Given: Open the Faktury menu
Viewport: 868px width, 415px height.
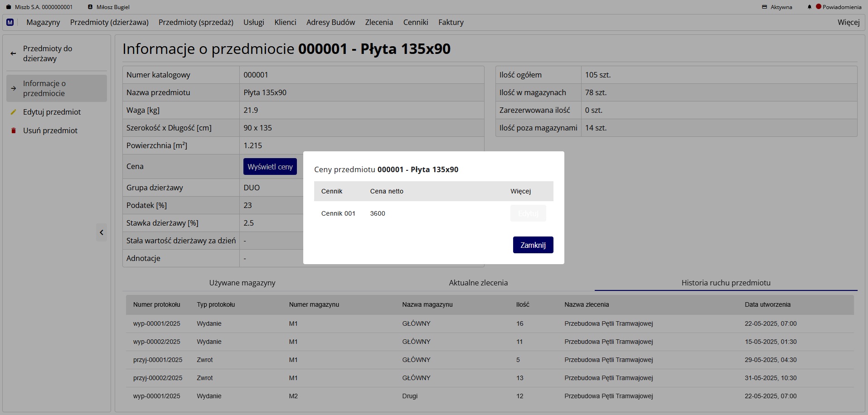Looking at the screenshot, I should click(451, 22).
